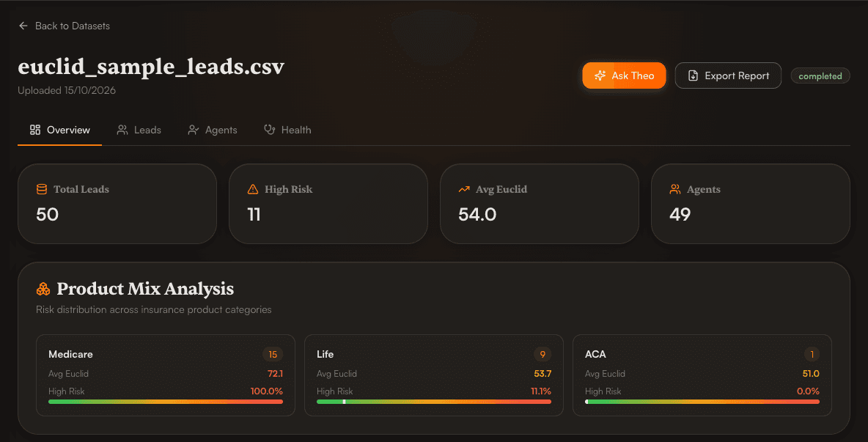Click Life Avg Euclid value 53.7
The height and width of the screenshot is (442, 868).
(542, 373)
